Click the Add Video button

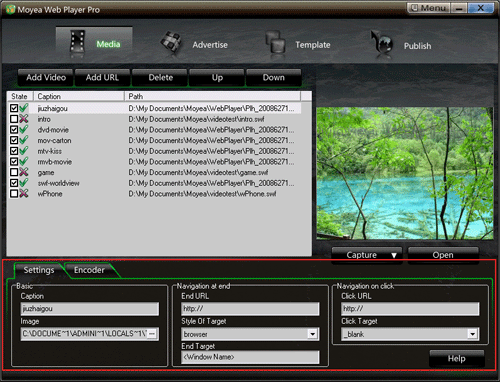click(x=46, y=78)
